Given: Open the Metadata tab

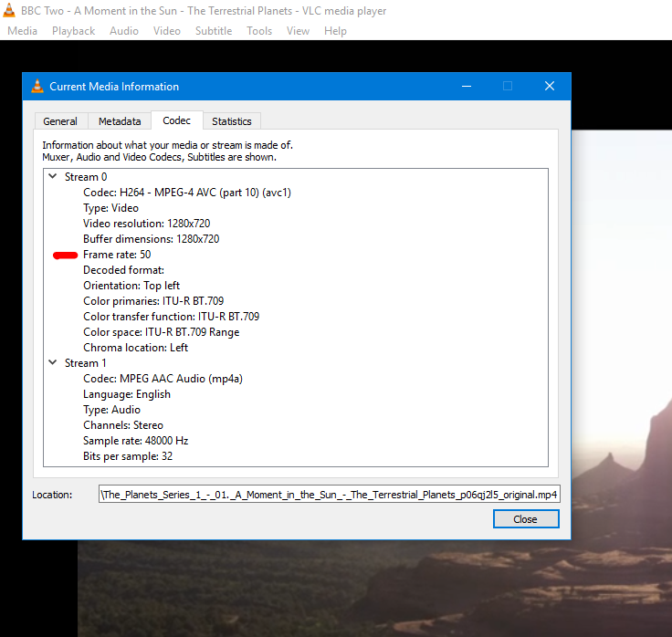Looking at the screenshot, I should (x=120, y=121).
